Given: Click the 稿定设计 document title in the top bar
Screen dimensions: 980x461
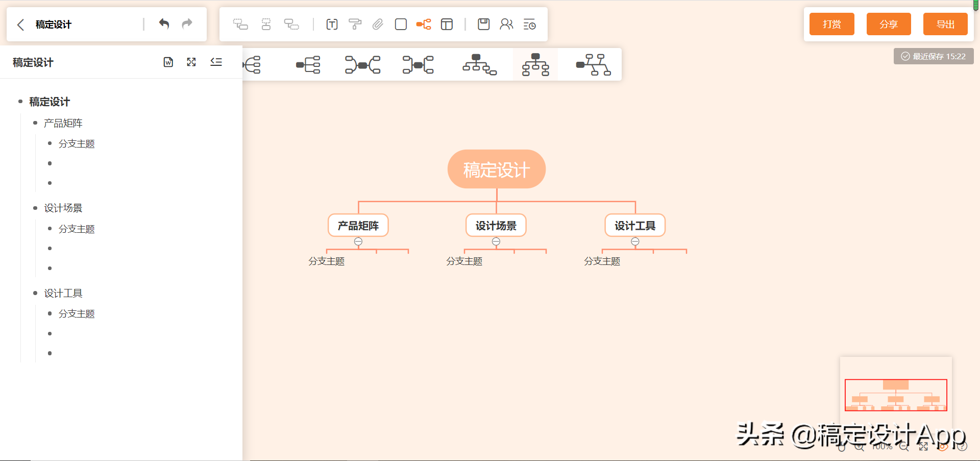Looking at the screenshot, I should [54, 25].
